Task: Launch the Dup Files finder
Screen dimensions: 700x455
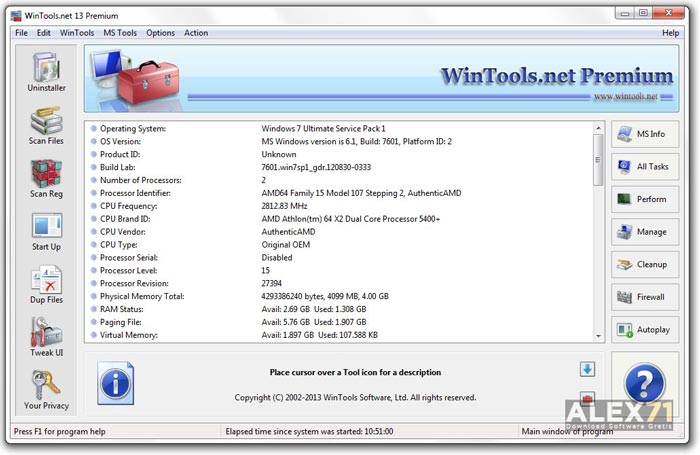Action: (x=46, y=284)
